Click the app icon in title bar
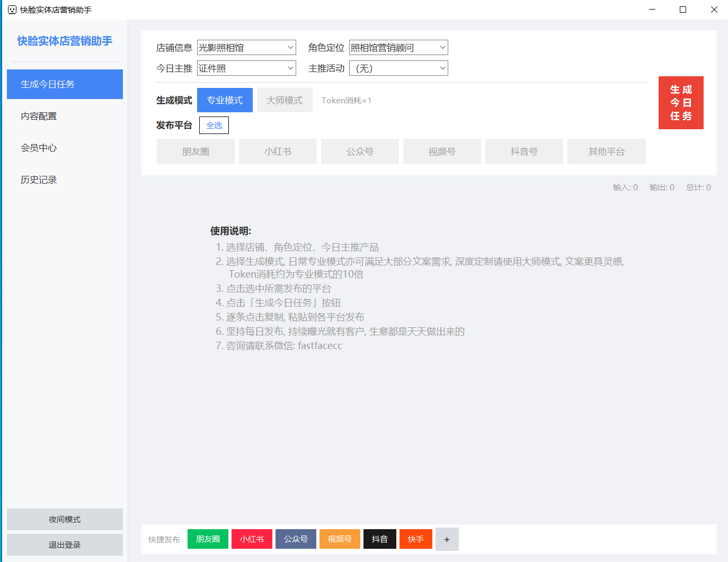Viewport: 728px width, 562px height. coord(12,10)
